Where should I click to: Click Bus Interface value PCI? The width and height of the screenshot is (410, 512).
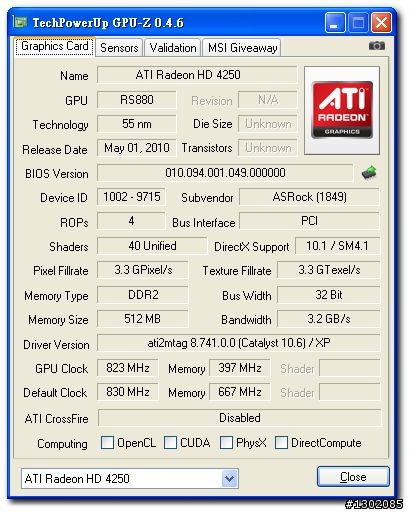(309, 221)
